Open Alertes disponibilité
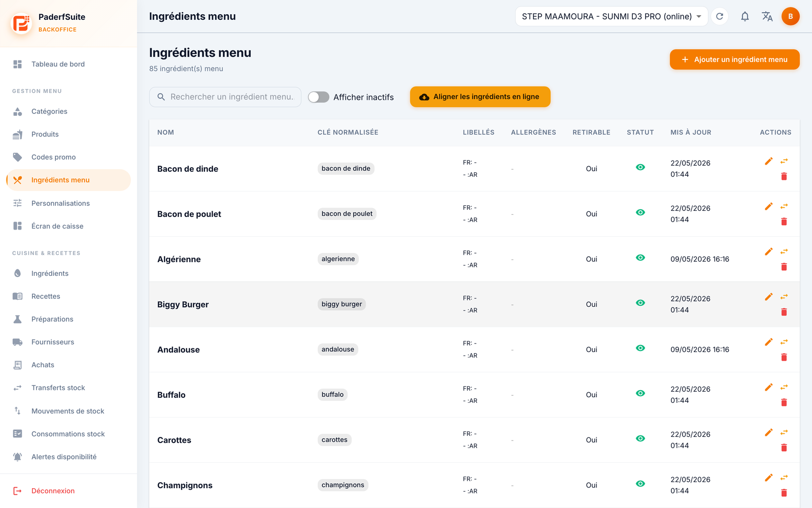 click(x=69, y=457)
